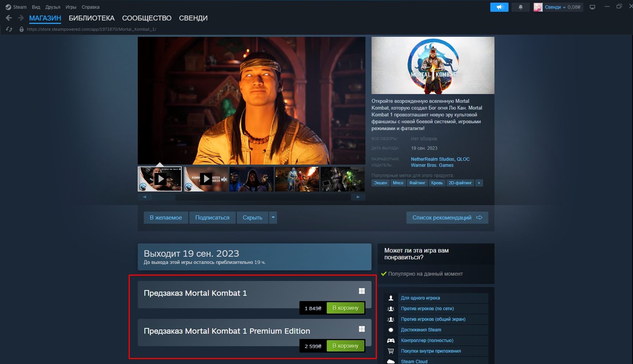Click the main trailer video player
Viewport: 633px width, 364px height.
252,100
